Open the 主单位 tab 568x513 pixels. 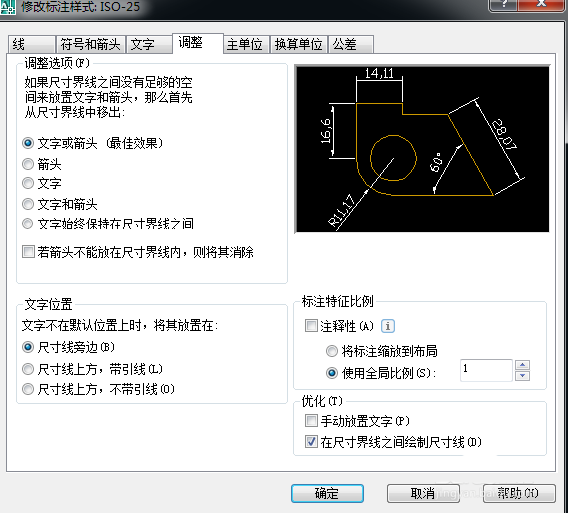[246, 45]
